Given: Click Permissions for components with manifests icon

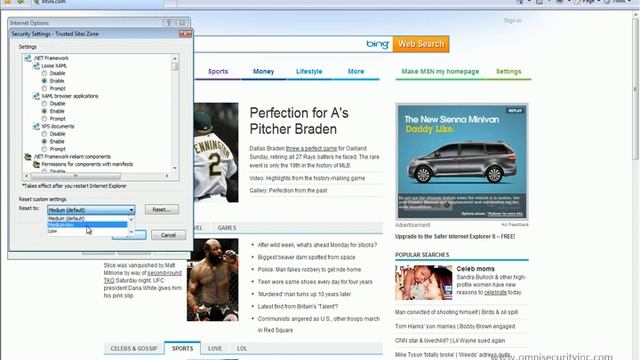Looking at the screenshot, I should point(36,164).
